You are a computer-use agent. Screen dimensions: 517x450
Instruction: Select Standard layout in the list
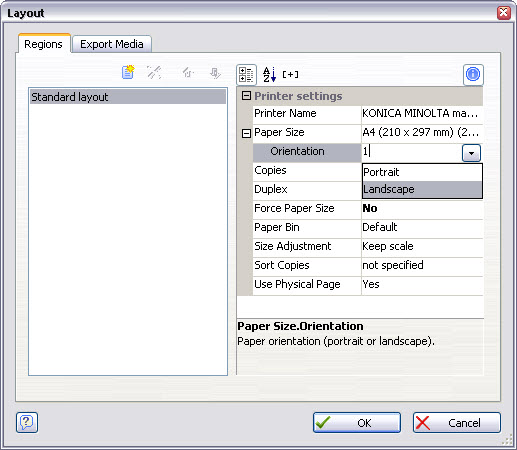point(128,97)
